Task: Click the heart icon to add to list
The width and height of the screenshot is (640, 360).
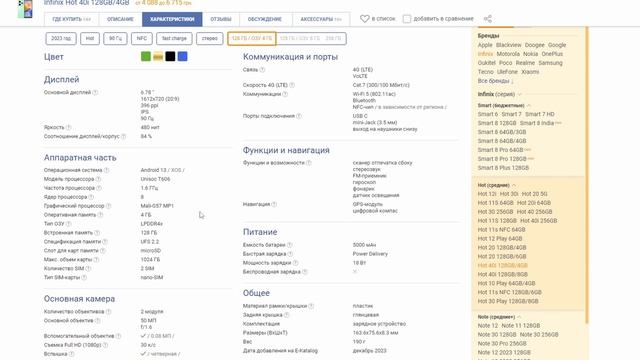Action: [x=364, y=19]
